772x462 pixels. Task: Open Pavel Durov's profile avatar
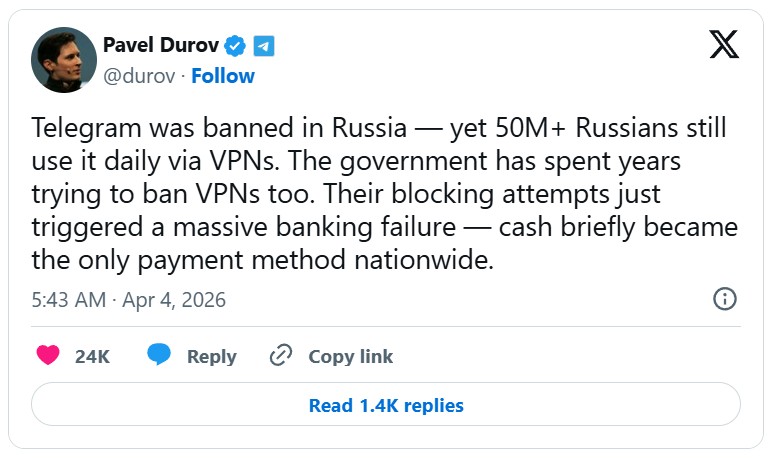coord(62,59)
